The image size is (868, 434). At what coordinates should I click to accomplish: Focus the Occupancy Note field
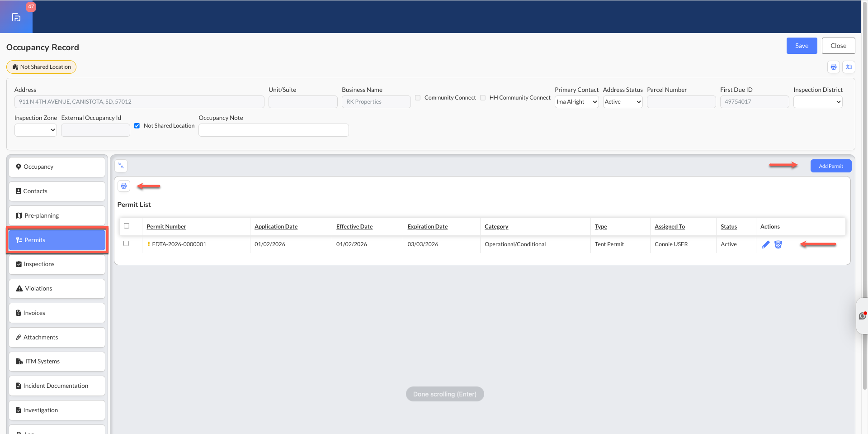pos(274,130)
